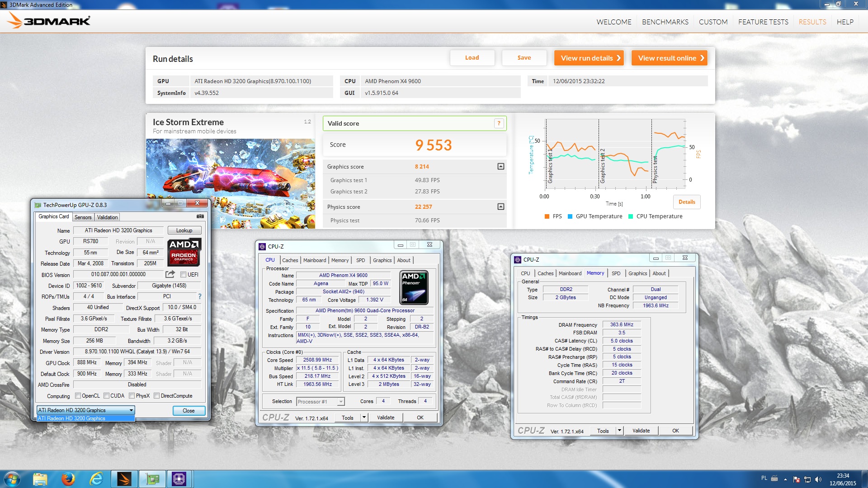Open Graphics tab in CPU-Z Memory window

[x=637, y=273]
